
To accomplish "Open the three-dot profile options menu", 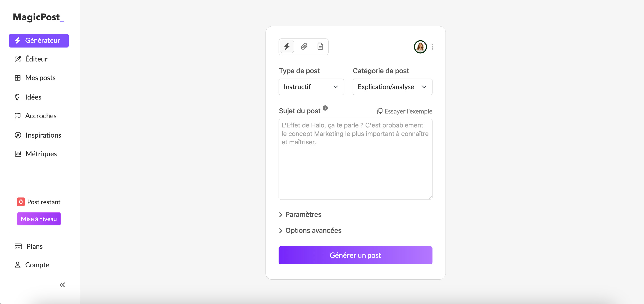I will 432,47.
